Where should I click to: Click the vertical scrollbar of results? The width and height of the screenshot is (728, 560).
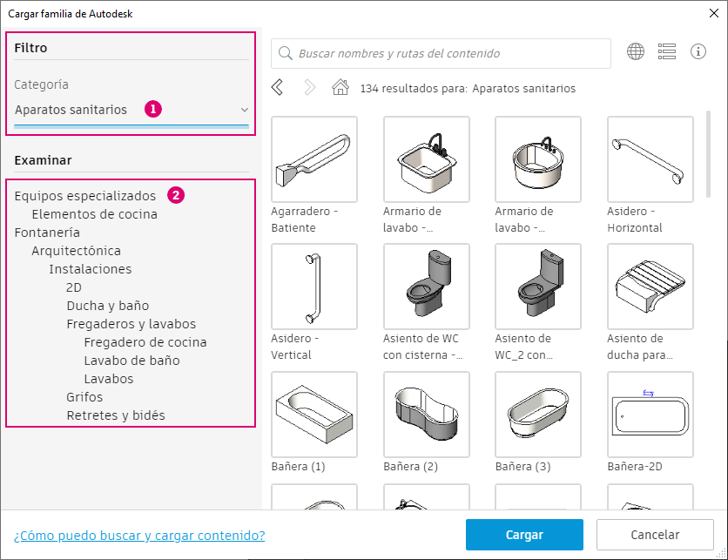[x=708, y=153]
